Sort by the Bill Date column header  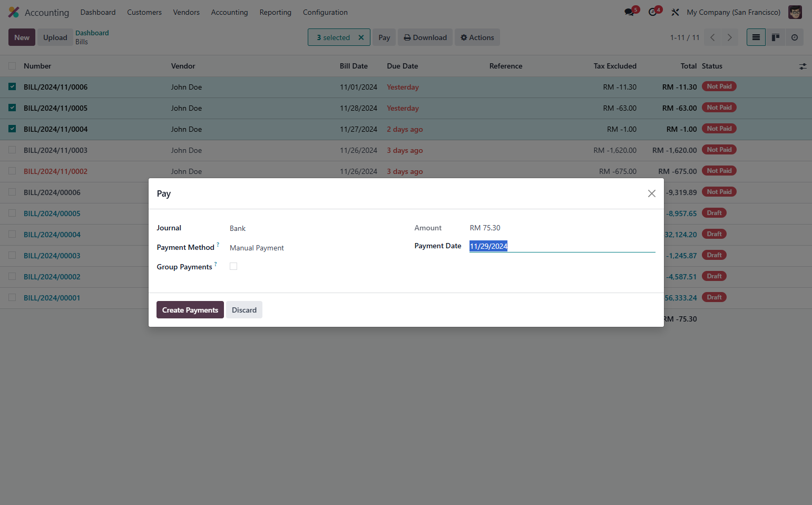point(354,66)
